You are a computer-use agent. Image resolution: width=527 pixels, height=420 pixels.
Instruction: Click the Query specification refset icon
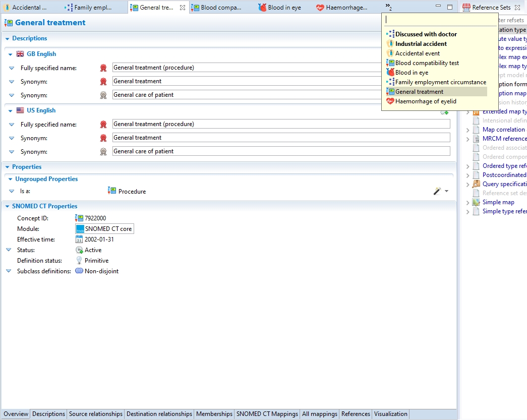[477, 184]
